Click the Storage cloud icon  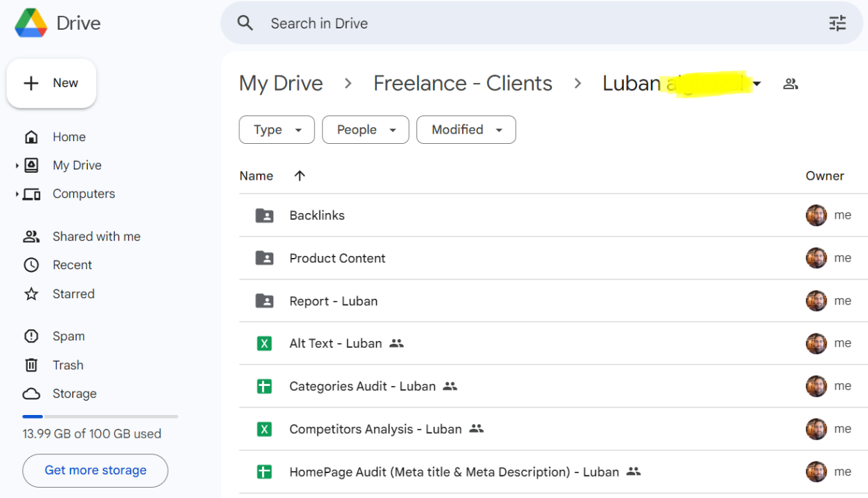31,394
